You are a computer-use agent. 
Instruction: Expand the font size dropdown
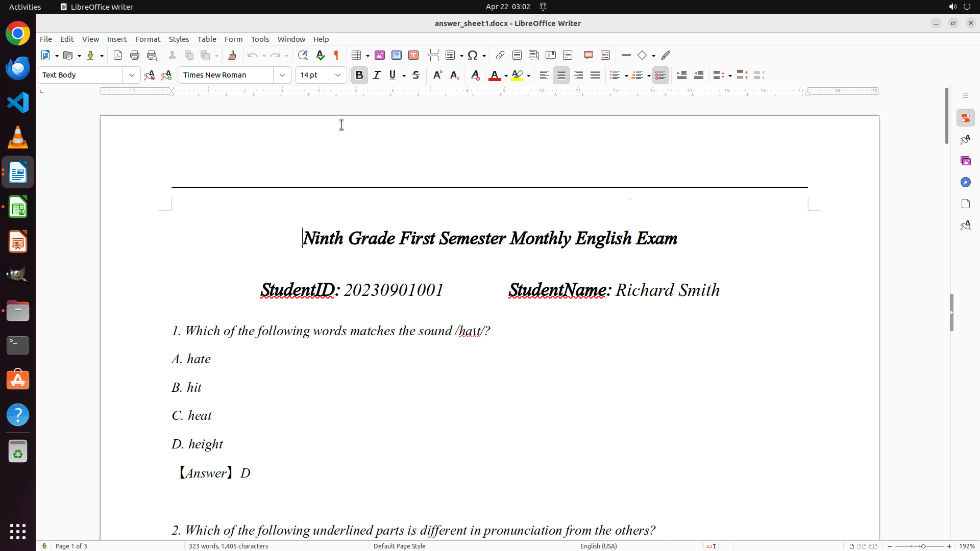tap(338, 75)
